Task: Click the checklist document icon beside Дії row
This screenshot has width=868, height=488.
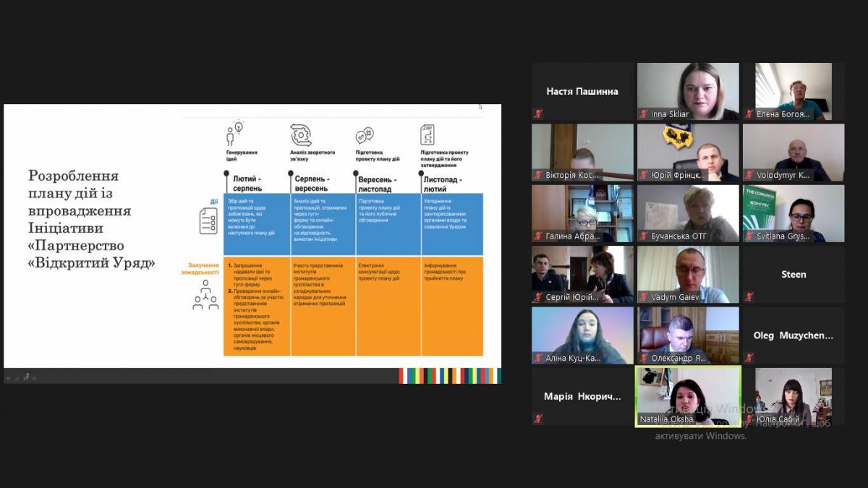Action: coord(208,220)
